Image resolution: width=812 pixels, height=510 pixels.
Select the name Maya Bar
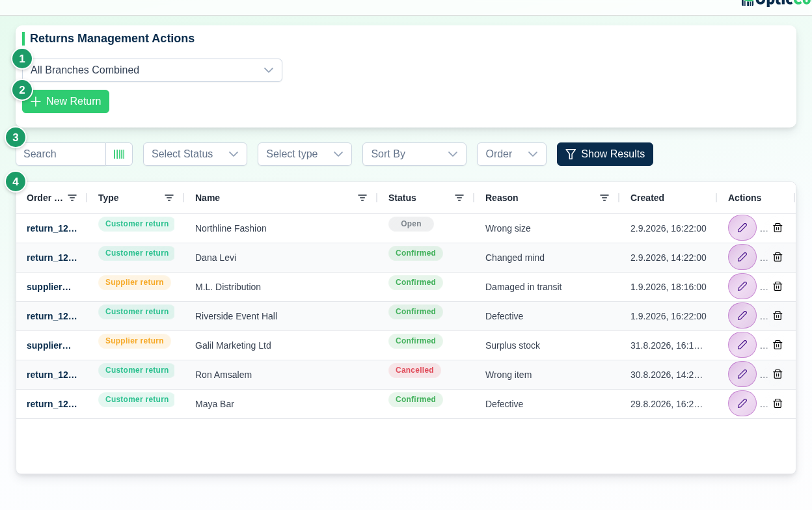tap(215, 404)
